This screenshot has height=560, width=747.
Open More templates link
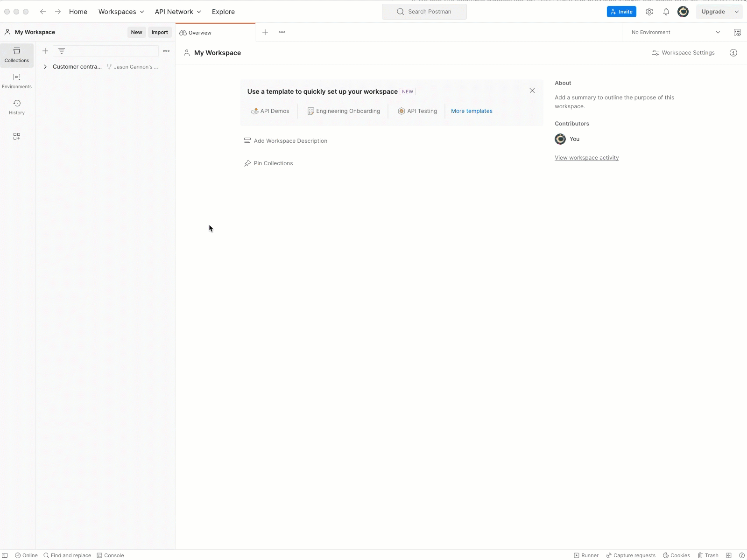(472, 111)
